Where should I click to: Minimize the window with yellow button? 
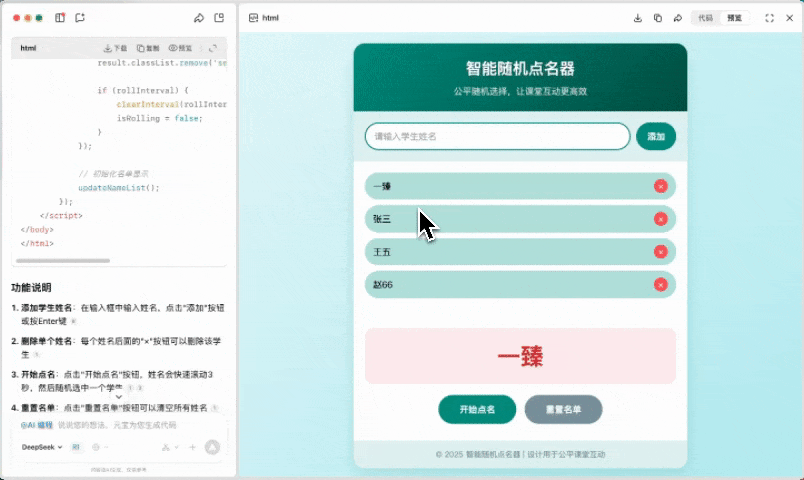click(x=28, y=18)
